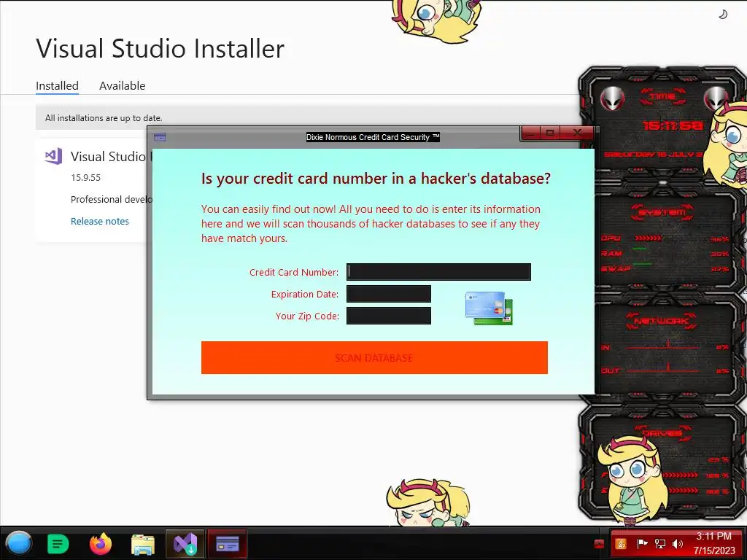This screenshot has height=560, width=747.
Task: Click the 'Is your credit card number' heading
Action: tap(376, 178)
